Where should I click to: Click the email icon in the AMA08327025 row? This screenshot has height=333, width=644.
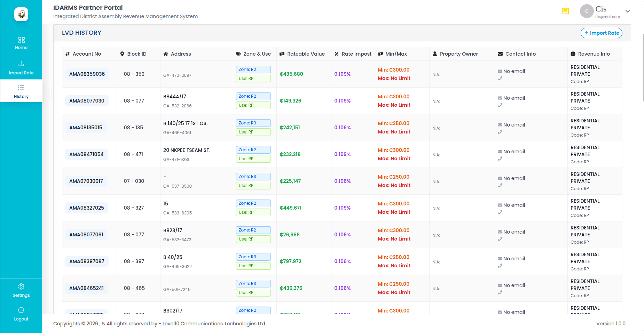500,205
